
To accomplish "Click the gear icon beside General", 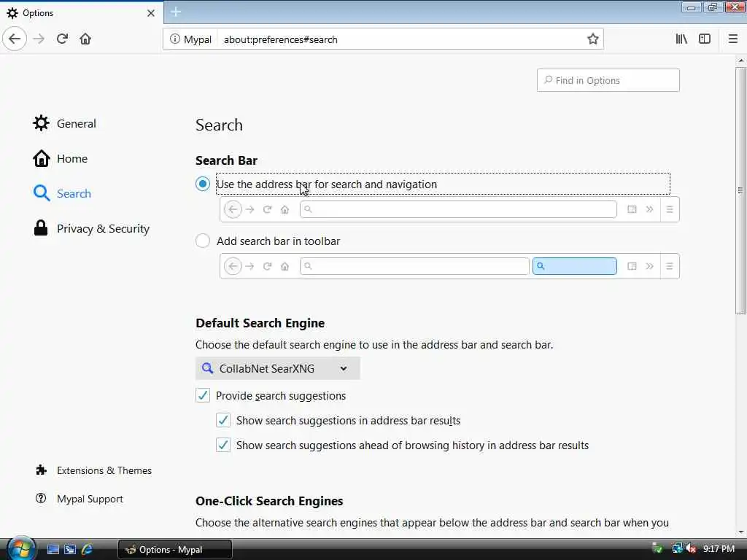I will coord(41,123).
